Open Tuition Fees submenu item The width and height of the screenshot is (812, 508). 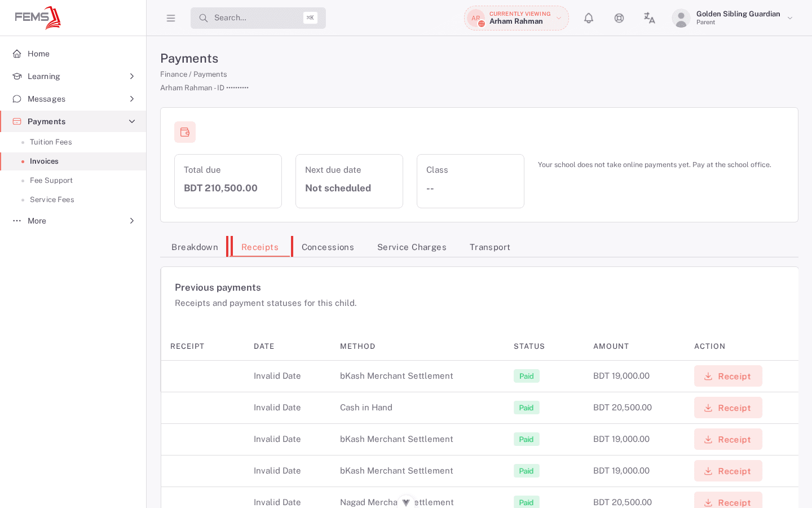[73, 142]
